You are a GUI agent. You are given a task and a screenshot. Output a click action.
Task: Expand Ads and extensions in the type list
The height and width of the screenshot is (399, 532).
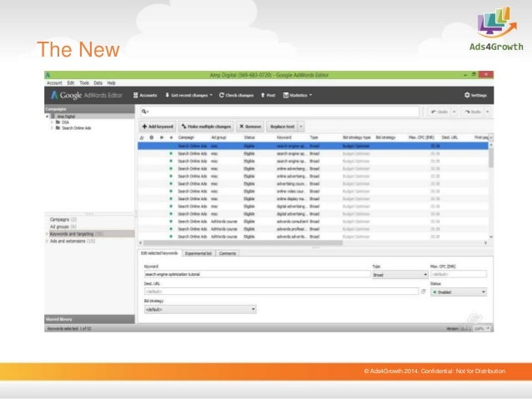[x=47, y=241]
